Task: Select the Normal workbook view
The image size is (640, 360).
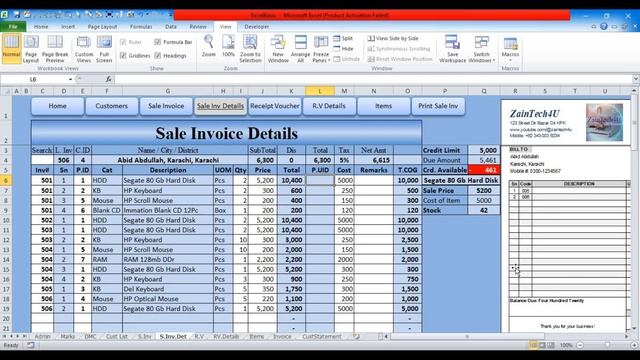Action: 11,49
